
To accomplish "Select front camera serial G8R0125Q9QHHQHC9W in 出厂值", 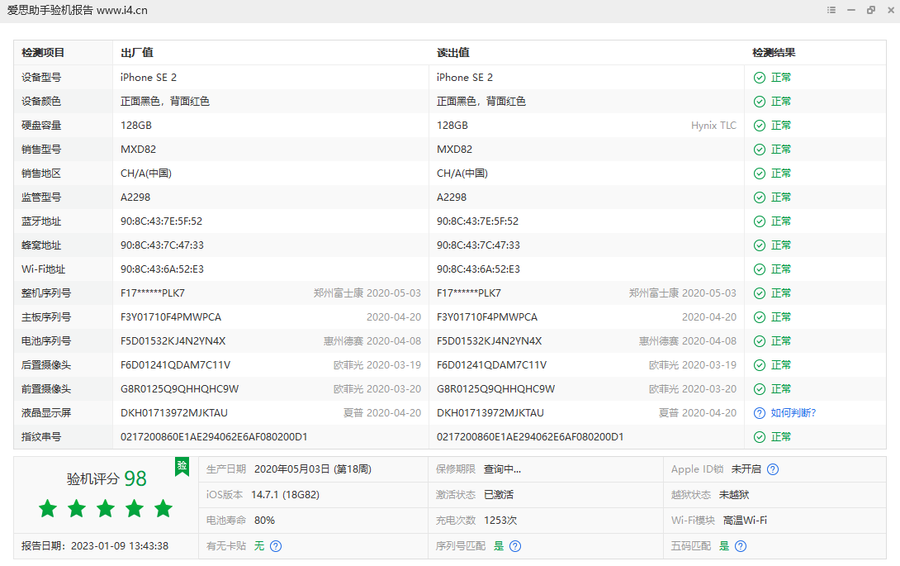I will coord(180,389).
